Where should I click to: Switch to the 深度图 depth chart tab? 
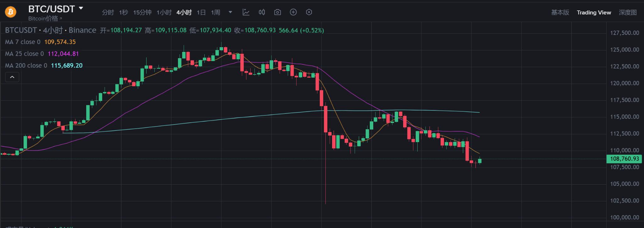[628, 13]
